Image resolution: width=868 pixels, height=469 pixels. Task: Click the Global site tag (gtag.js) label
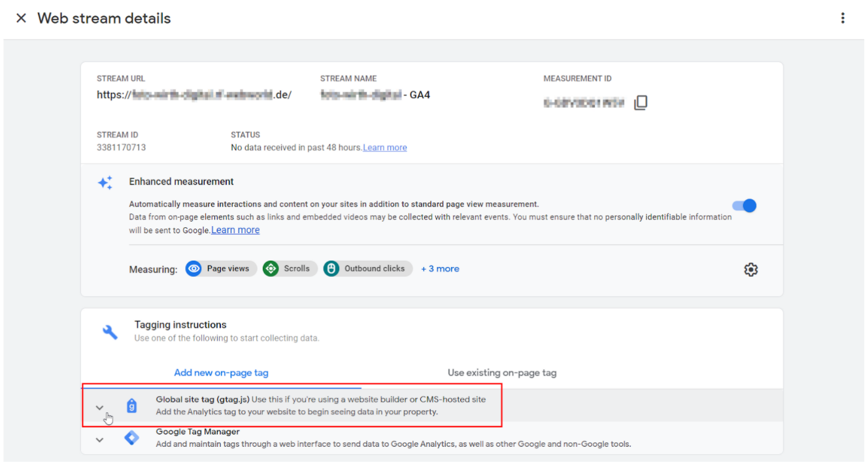tap(203, 399)
